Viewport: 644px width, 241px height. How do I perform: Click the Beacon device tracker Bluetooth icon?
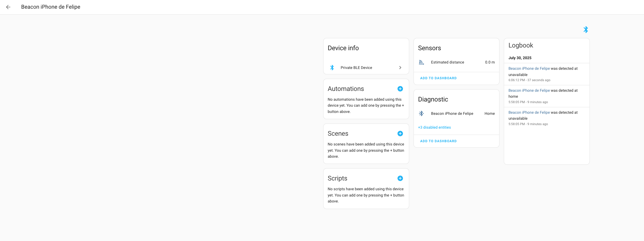click(x=421, y=113)
